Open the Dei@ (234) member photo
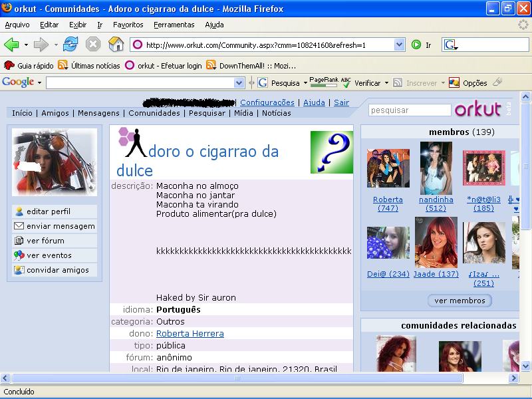This screenshot has height=399, width=532. point(388,243)
